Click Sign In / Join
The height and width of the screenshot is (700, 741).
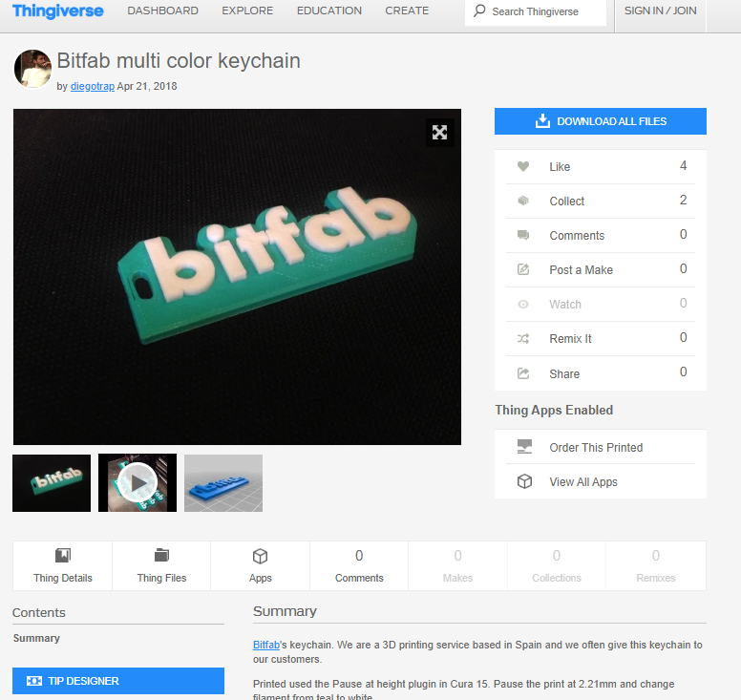click(x=660, y=11)
